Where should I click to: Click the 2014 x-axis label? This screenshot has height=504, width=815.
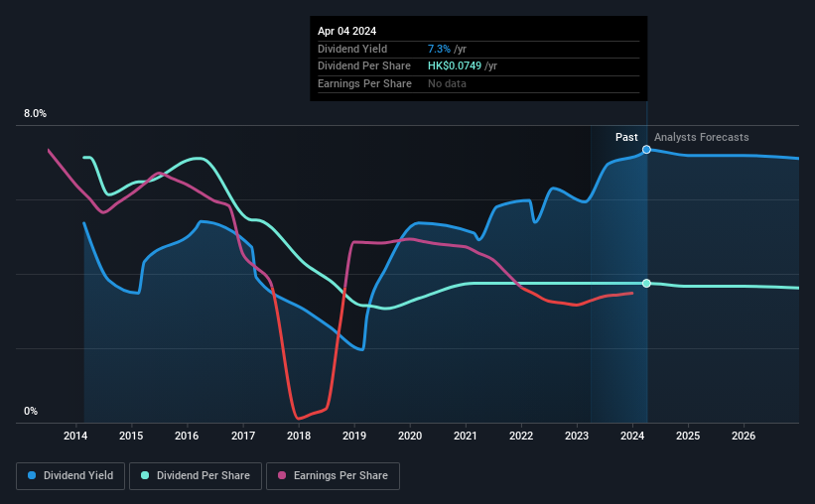pyautogui.click(x=75, y=436)
